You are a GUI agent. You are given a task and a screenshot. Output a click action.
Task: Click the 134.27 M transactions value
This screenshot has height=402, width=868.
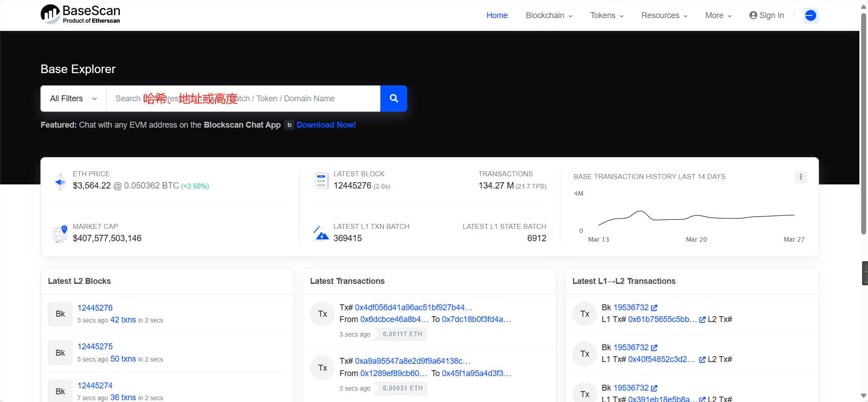496,185
